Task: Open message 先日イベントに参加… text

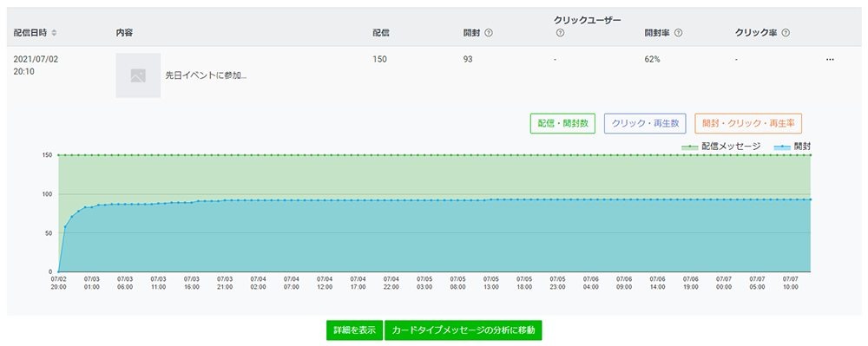Action: (206, 76)
